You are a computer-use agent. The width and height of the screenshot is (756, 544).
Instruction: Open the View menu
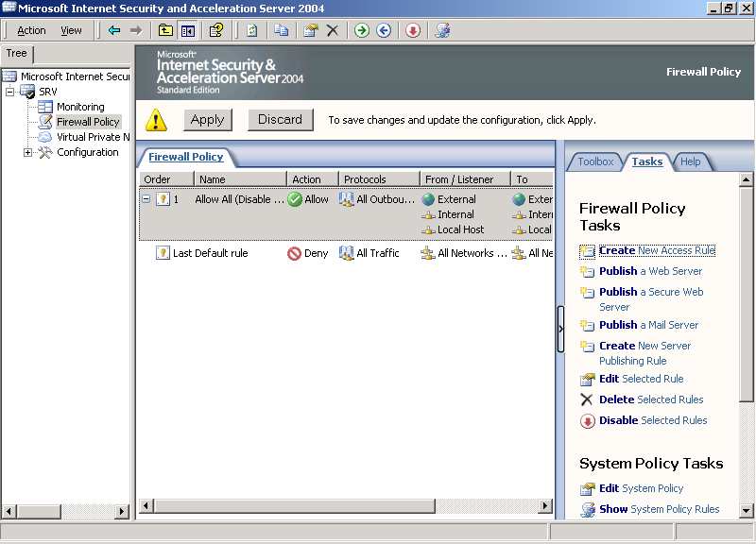(x=71, y=30)
